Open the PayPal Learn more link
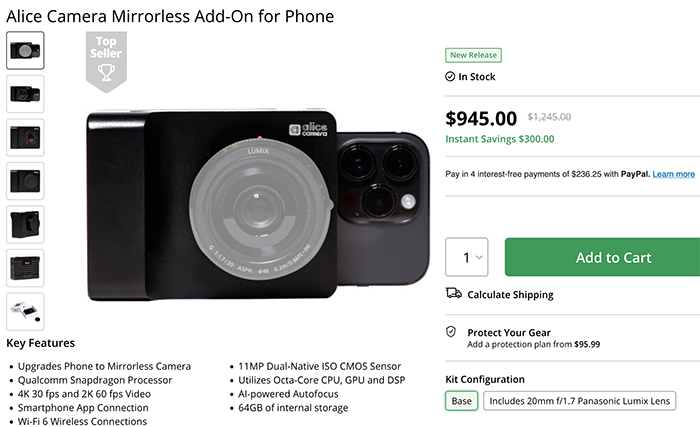The image size is (700, 427). point(673,174)
